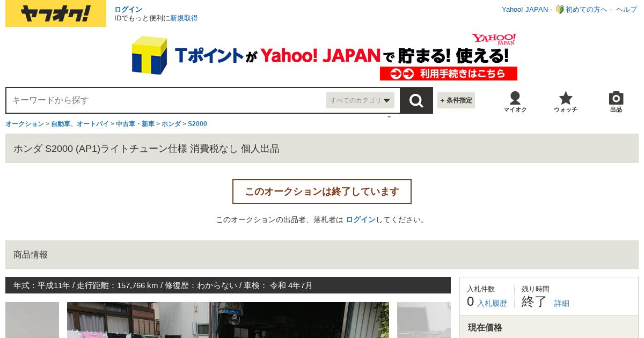644x338 pixels.
Task: Click the 初めての方へ link
Action: click(587, 10)
